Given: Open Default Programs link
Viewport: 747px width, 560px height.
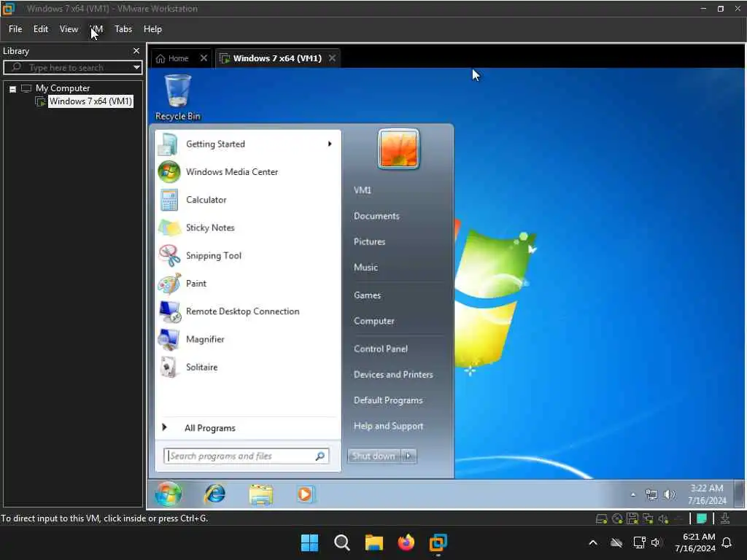Looking at the screenshot, I should 388,400.
